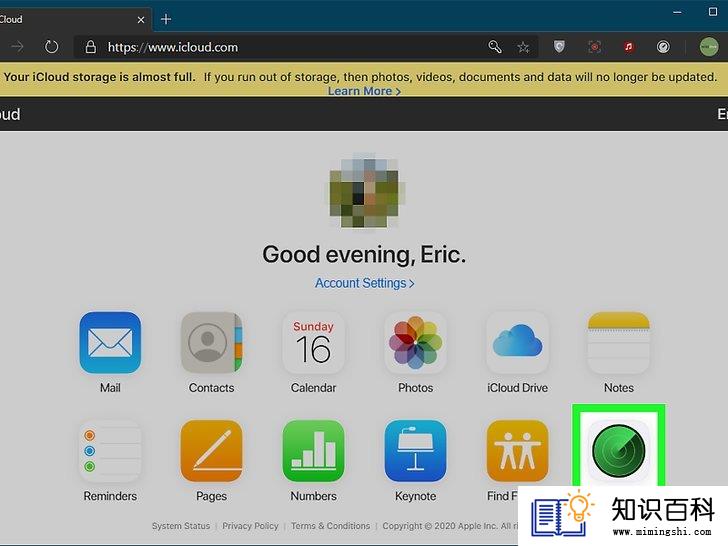
Task: Open the shield extension icon
Action: pyautogui.click(x=559, y=47)
